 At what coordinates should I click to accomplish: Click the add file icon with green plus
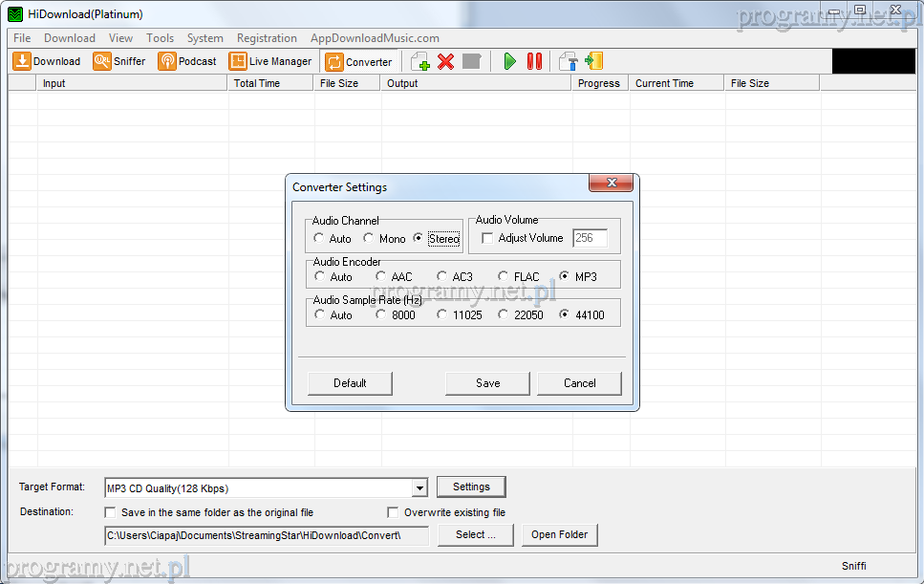[x=419, y=62]
